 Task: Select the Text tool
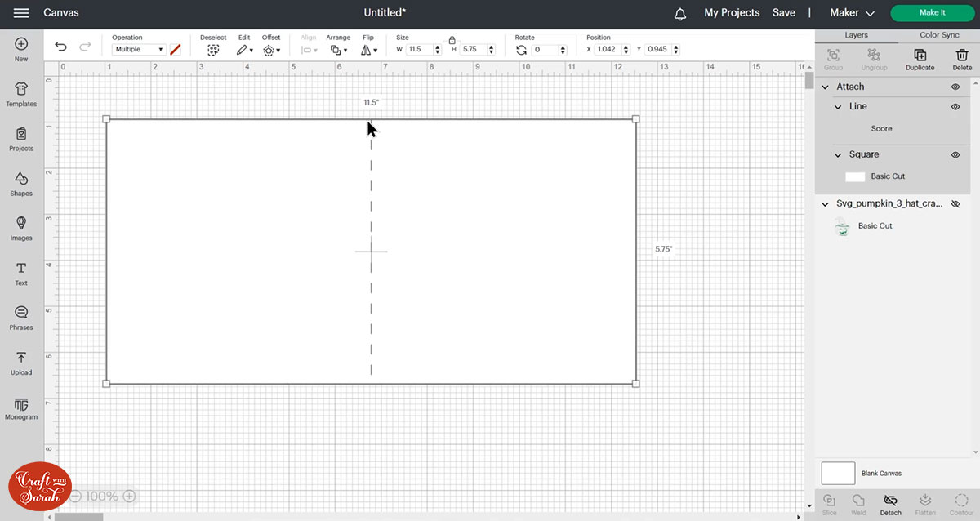click(21, 273)
